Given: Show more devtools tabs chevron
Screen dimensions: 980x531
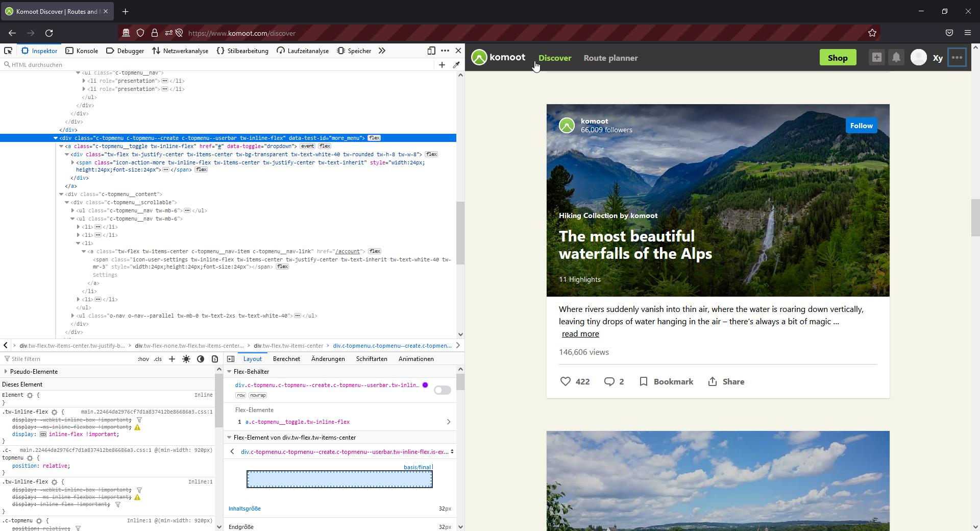Looking at the screenshot, I should pos(382,51).
